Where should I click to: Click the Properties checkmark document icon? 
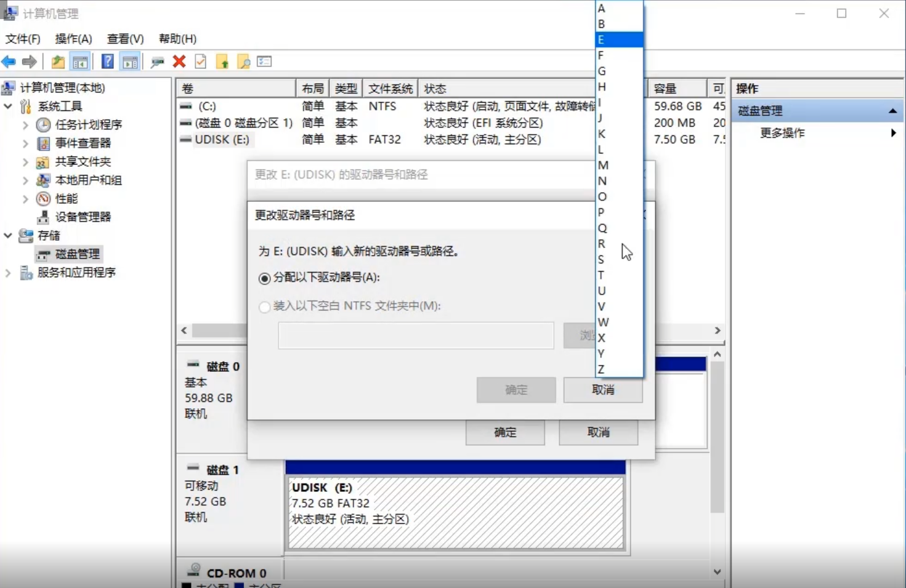200,62
